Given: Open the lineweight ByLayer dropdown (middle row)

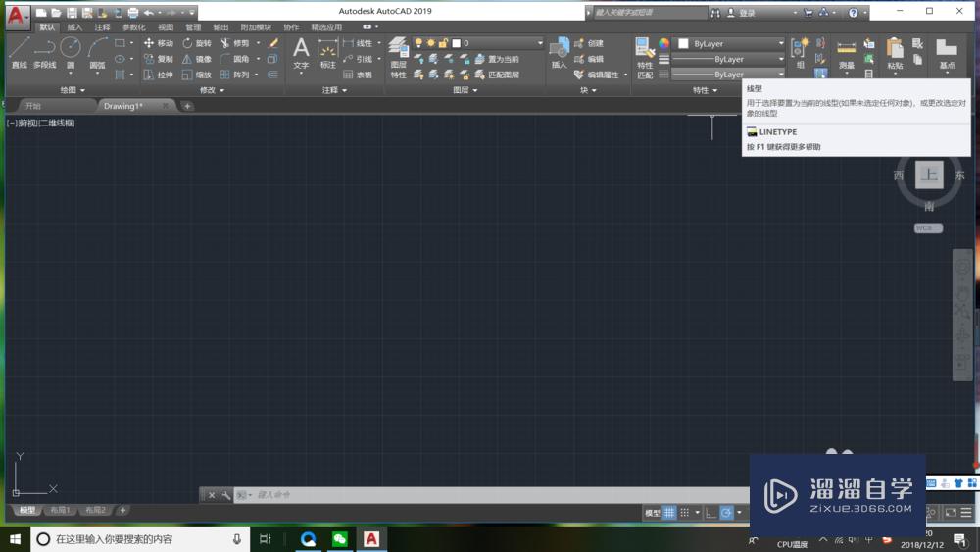Looking at the screenshot, I should 727,59.
